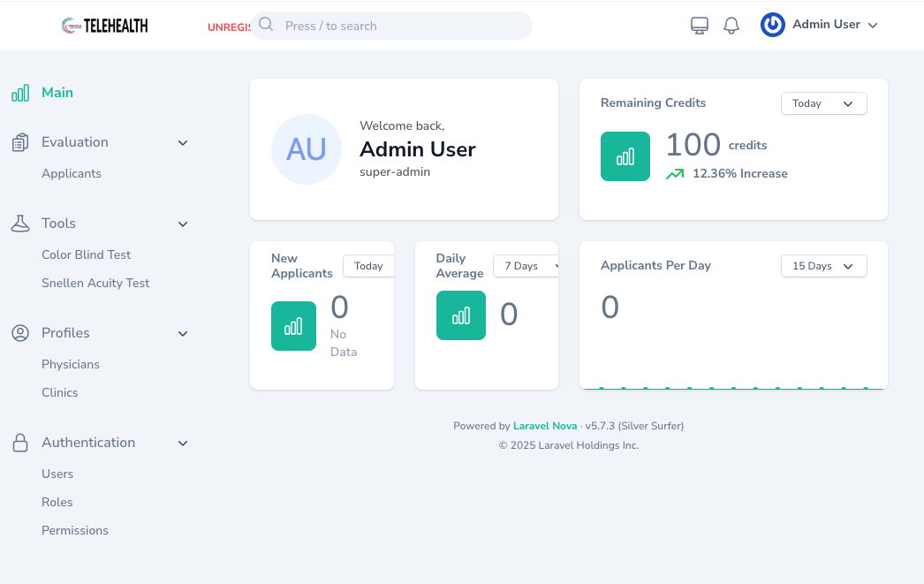Click the Authentication lock icon
Image resolution: width=924 pixels, height=584 pixels.
(x=20, y=443)
